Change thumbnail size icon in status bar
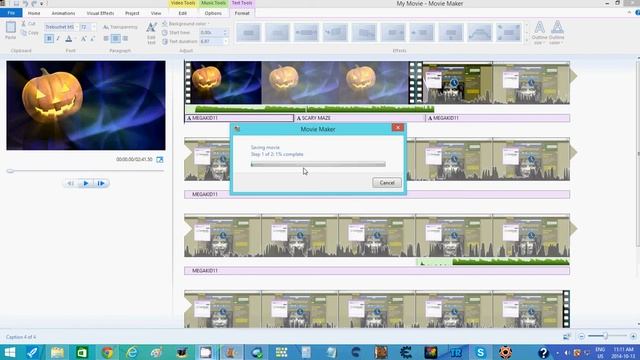 pos(567,336)
